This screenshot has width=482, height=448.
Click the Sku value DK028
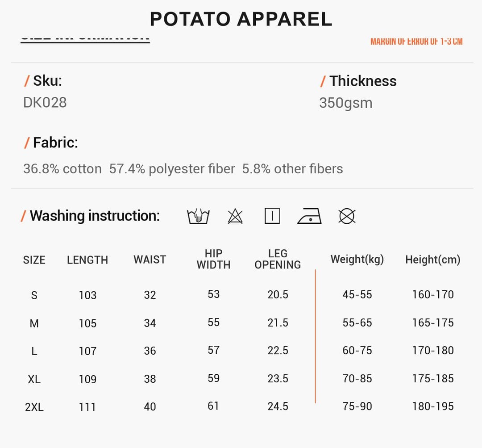45,102
